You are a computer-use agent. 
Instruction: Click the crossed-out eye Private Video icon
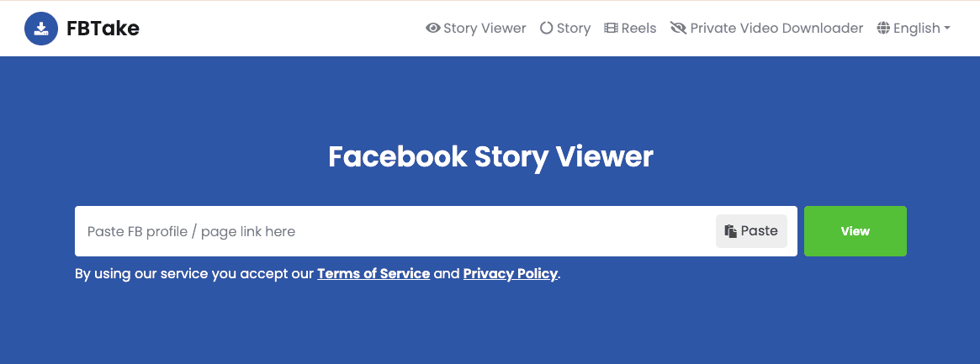pyautogui.click(x=678, y=29)
